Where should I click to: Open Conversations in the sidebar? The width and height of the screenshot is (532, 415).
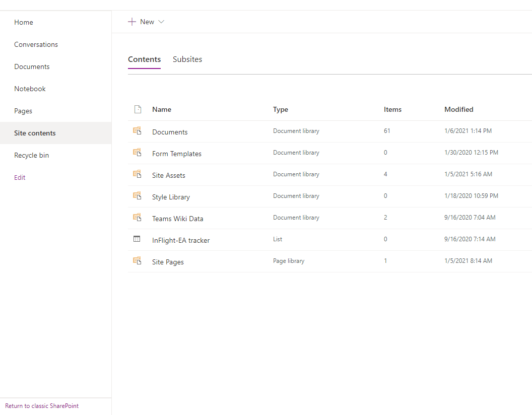pos(36,44)
